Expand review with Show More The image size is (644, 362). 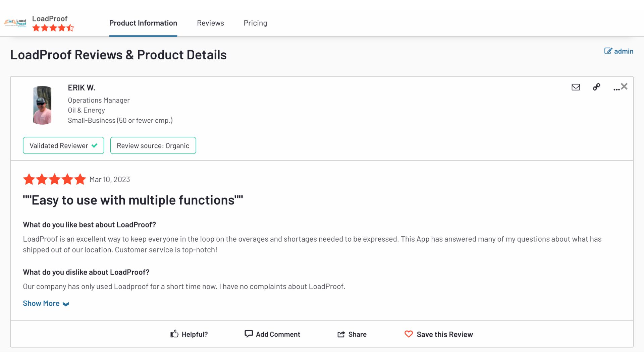41,303
